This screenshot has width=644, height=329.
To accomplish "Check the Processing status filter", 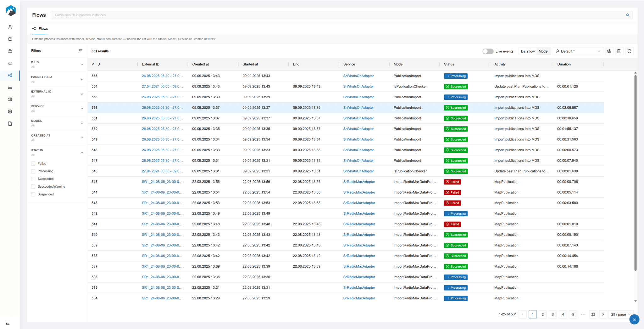I will [x=33, y=171].
